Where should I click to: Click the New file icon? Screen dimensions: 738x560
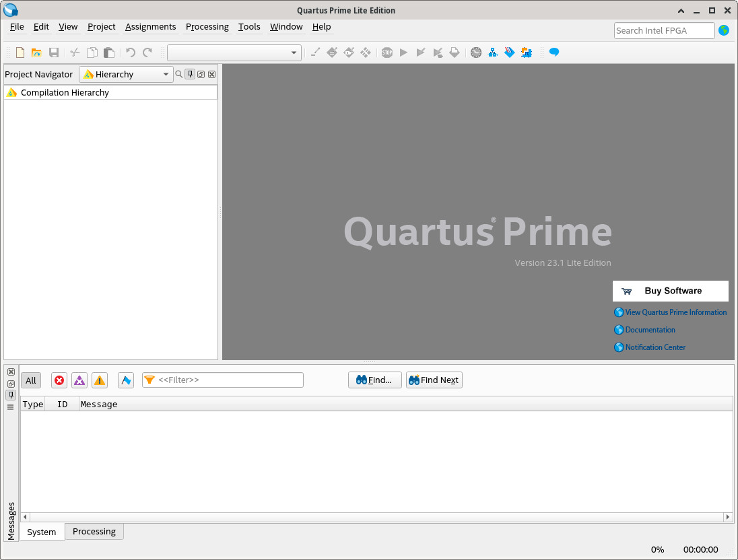pos(20,53)
